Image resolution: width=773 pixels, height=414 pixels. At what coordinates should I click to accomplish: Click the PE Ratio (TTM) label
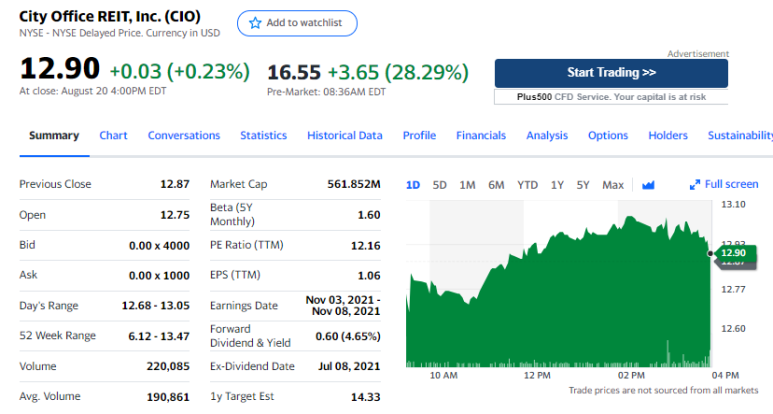(x=246, y=245)
